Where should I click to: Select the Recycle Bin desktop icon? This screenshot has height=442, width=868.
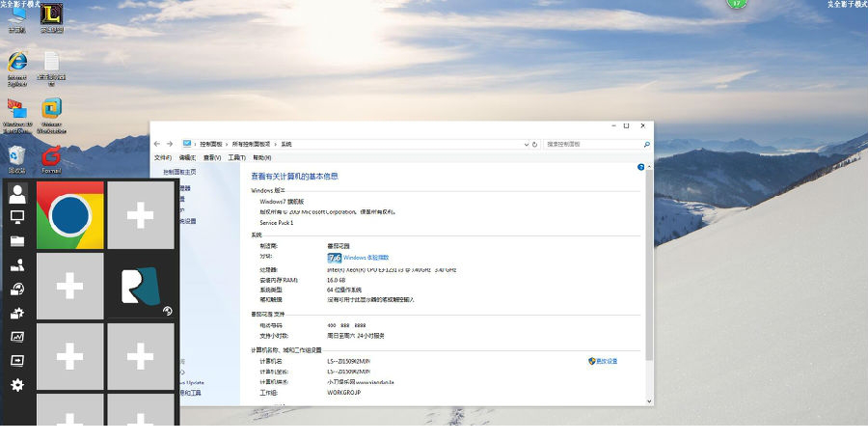click(17, 159)
